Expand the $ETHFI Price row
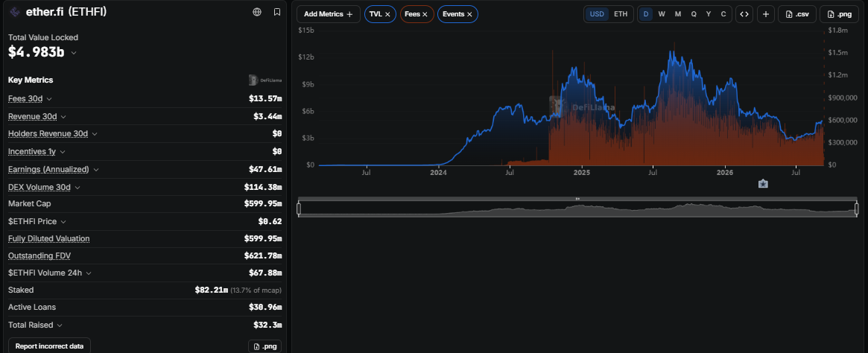868x353 pixels. tap(63, 222)
